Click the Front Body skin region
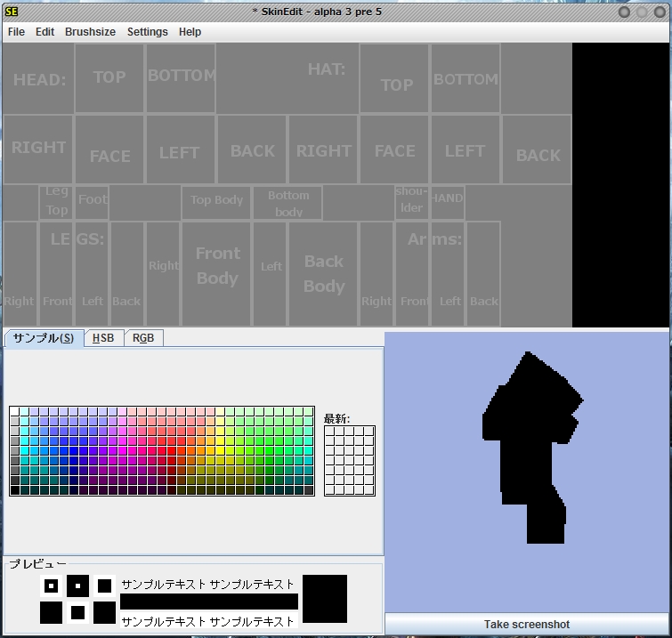The image size is (672, 638). click(x=216, y=274)
